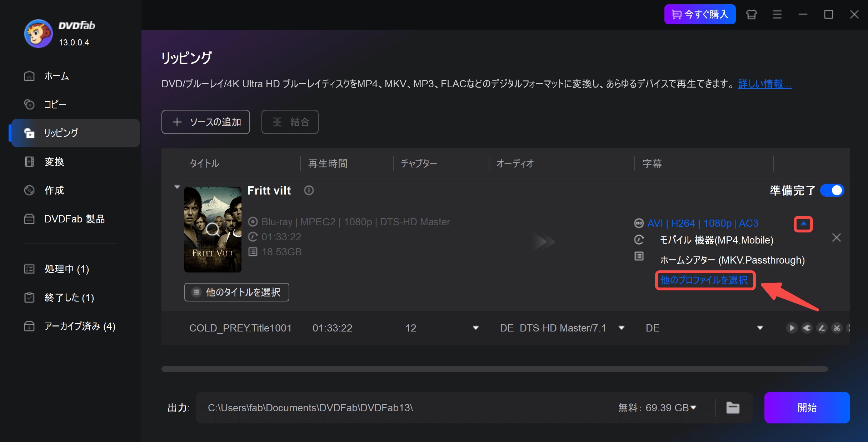
Task: Click the 開始 start button
Action: click(x=807, y=408)
